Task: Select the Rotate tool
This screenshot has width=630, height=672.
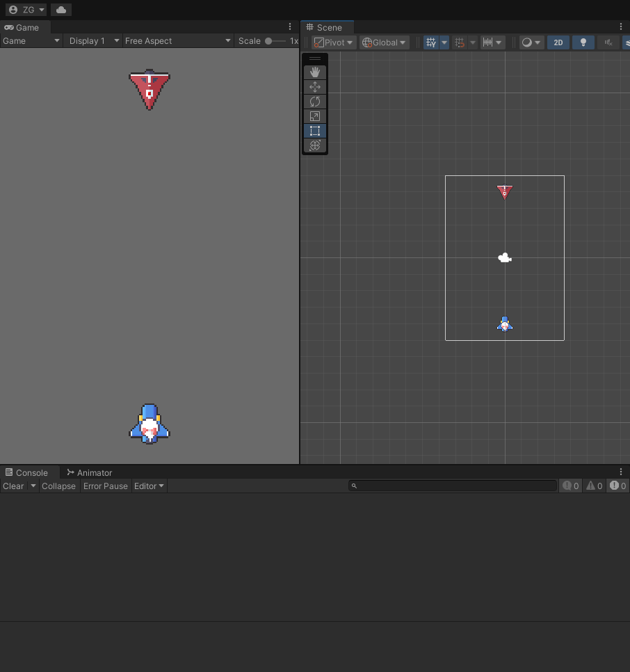Action: point(315,102)
